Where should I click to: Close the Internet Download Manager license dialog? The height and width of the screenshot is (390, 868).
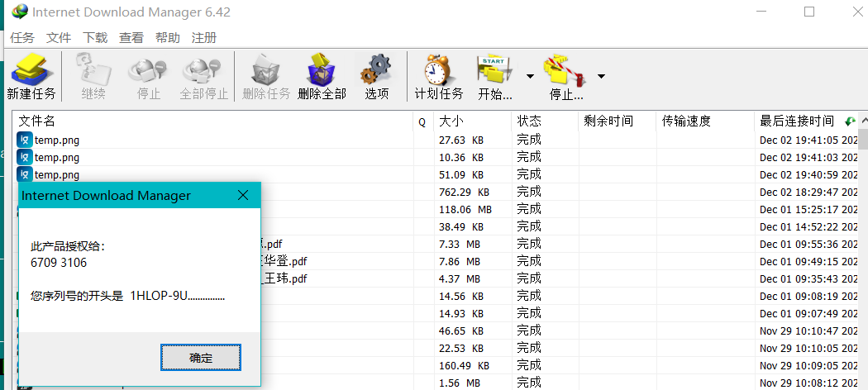point(243,195)
